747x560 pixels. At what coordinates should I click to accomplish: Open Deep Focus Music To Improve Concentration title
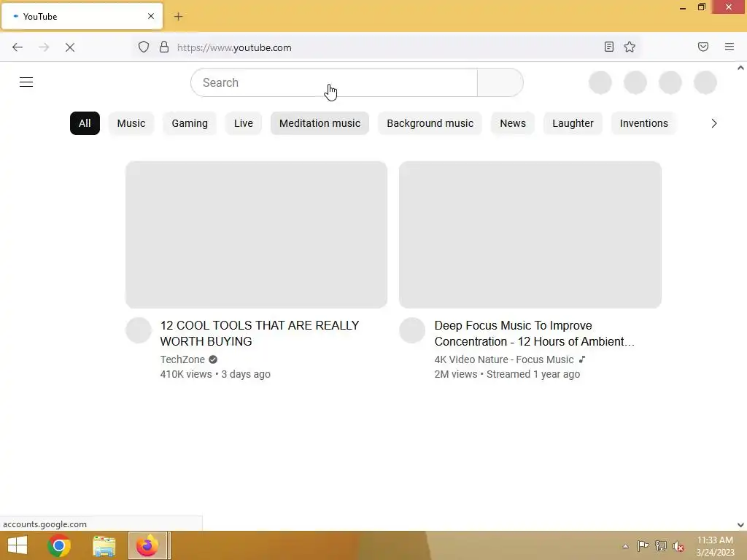tap(534, 333)
